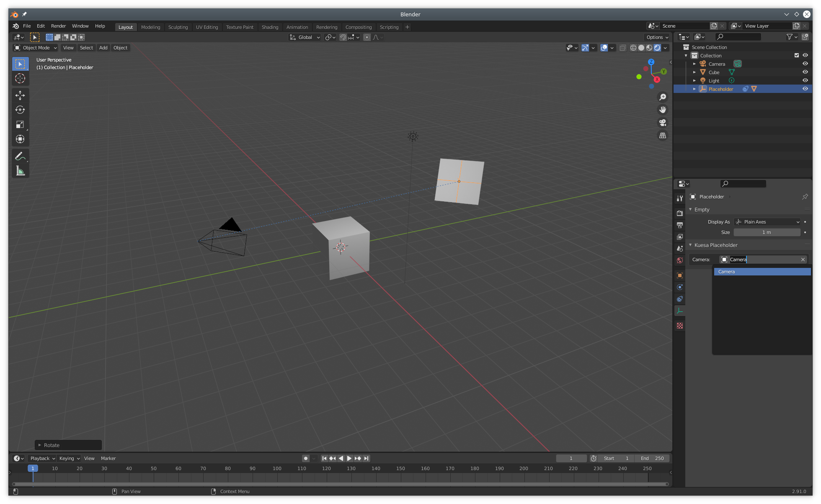Open the Global transform orientation dropdown
This screenshot has height=504, width=821.
[x=305, y=37]
